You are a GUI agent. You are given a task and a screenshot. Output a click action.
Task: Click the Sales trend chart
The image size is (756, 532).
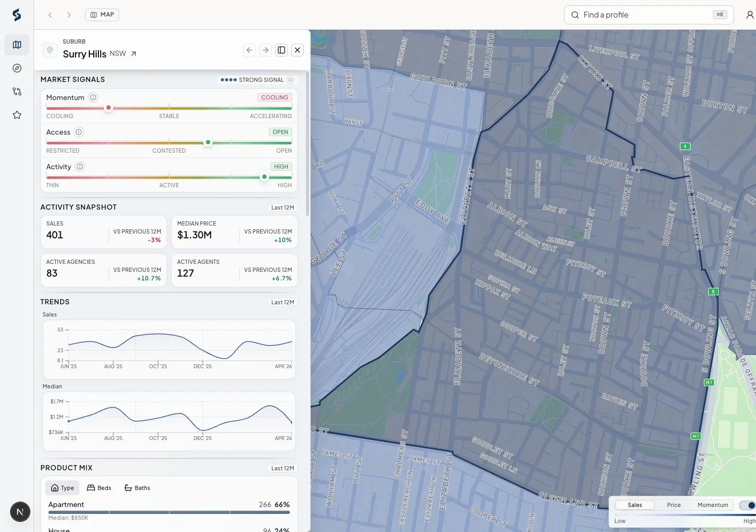169,349
